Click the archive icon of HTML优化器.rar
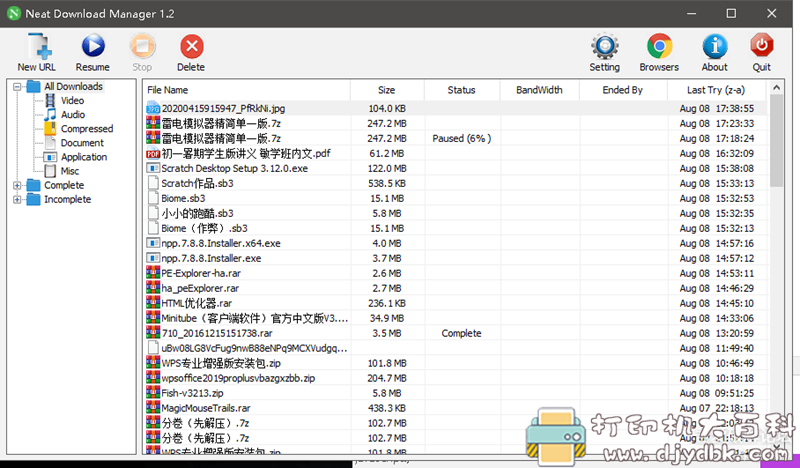The height and width of the screenshot is (468, 800). (x=153, y=303)
